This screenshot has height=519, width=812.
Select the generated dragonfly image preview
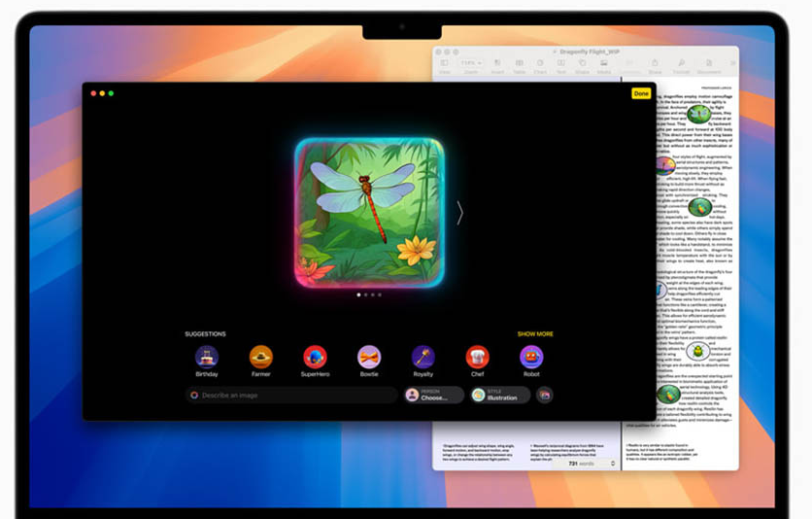click(369, 213)
